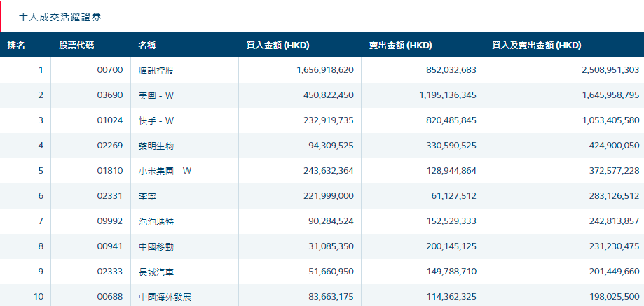Select the name 小米集團 - W
644x306 pixels.
pyautogui.click(x=165, y=171)
